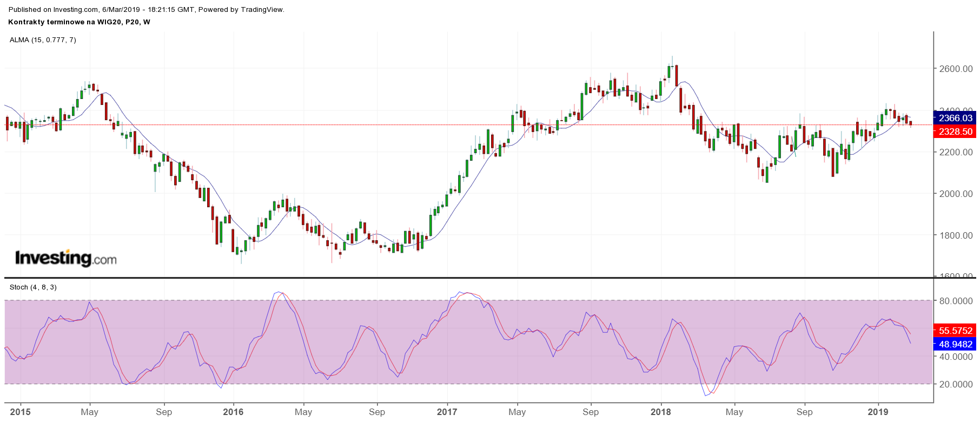Viewport: 980px width, 421px height.
Task: Select the 2018 label on the time axis
Action: 661,412
